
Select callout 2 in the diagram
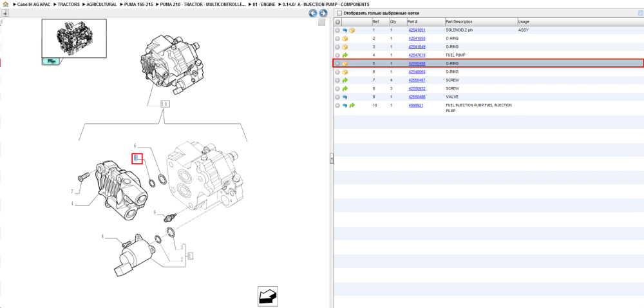[x=182, y=260]
